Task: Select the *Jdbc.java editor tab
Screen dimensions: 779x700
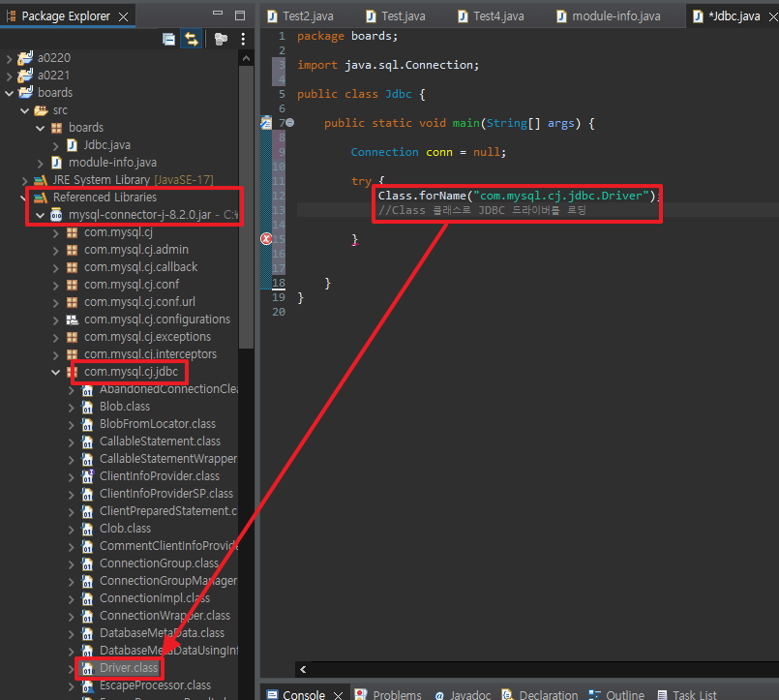Action: 729,16
